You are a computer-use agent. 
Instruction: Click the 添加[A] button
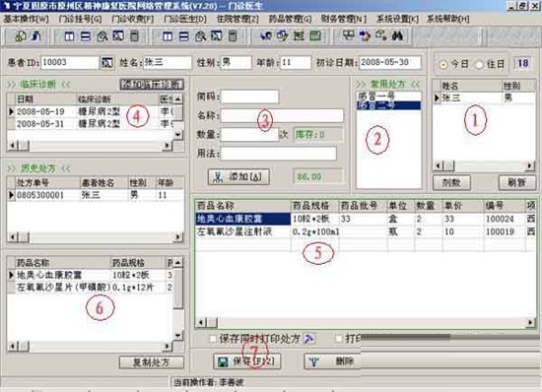238,177
